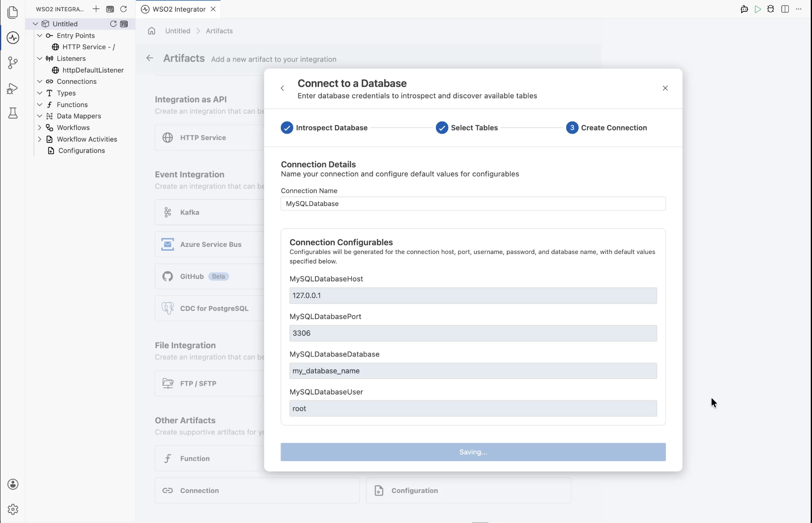This screenshot has width=812, height=523.
Task: Click the overview icon beside Untitled project
Action: pos(124,24)
